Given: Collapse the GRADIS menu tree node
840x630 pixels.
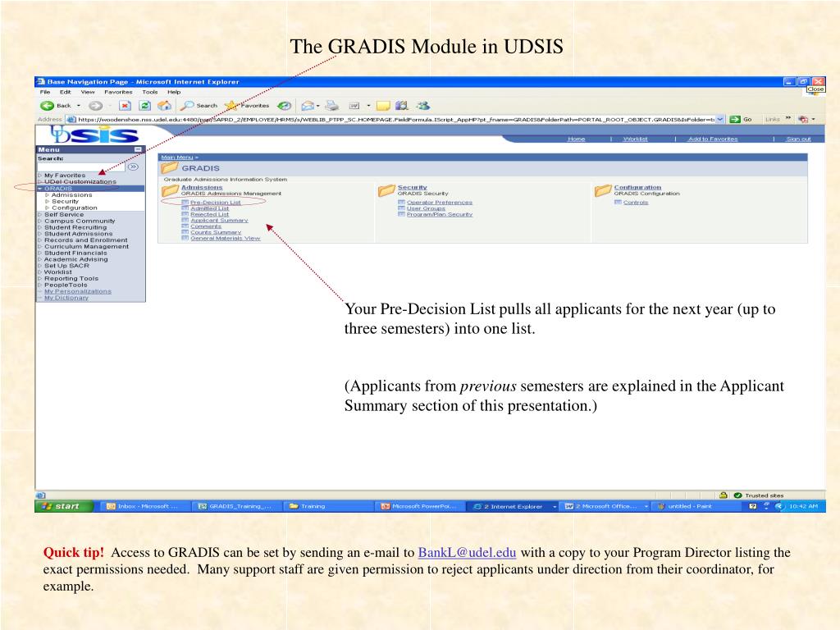Looking at the screenshot, I should (40, 189).
